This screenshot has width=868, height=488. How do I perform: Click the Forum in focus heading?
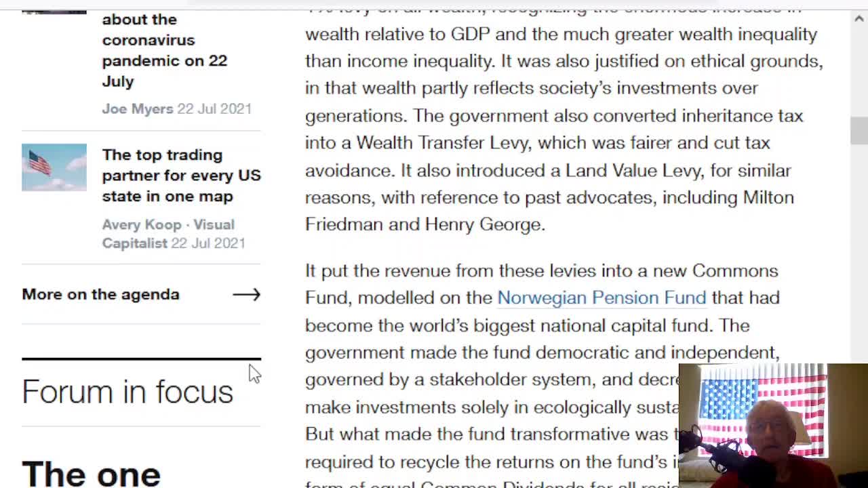tap(127, 392)
